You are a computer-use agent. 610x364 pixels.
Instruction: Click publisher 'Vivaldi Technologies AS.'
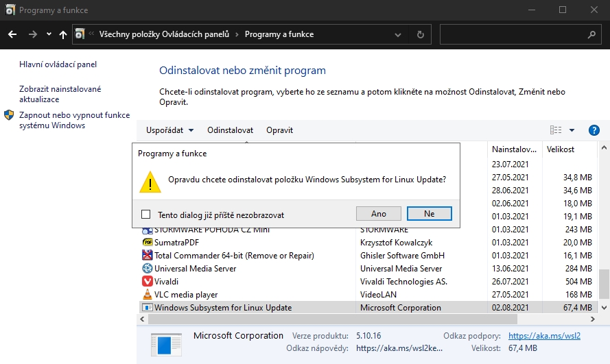tap(404, 281)
